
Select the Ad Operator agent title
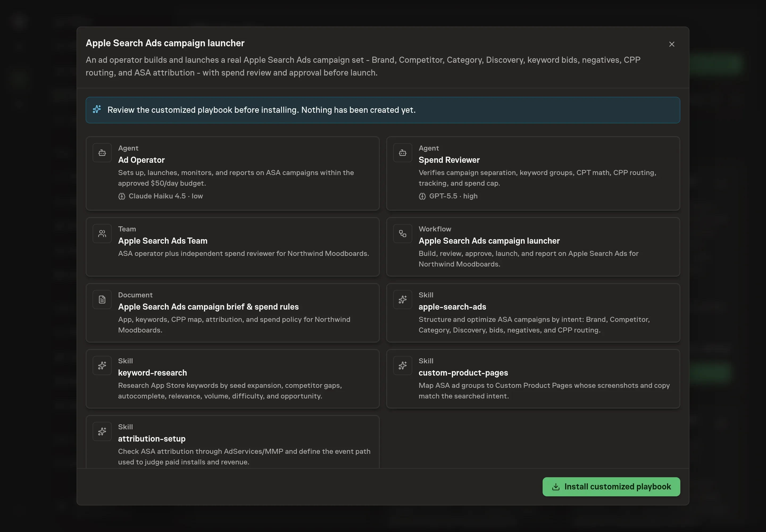click(x=141, y=160)
